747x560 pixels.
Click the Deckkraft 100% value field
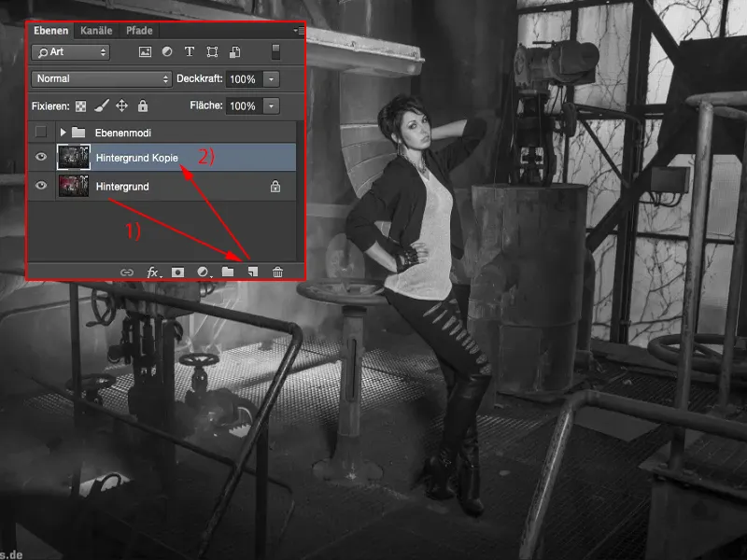tap(243, 79)
